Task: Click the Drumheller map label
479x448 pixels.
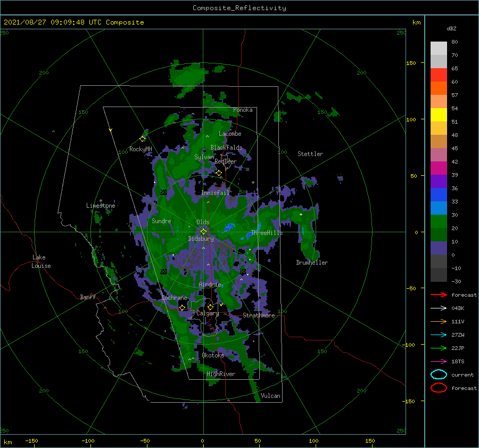Action: click(312, 263)
